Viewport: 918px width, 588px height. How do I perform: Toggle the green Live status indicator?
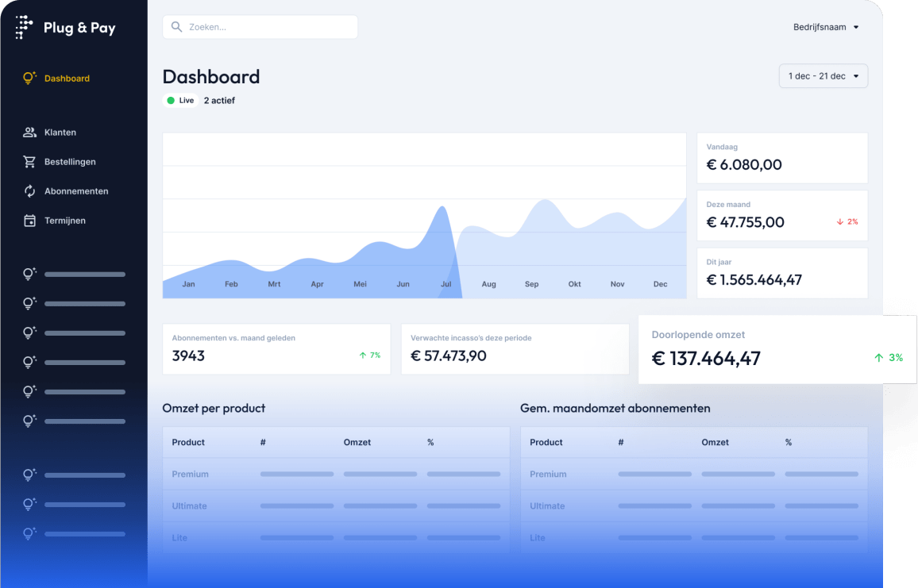(x=169, y=100)
